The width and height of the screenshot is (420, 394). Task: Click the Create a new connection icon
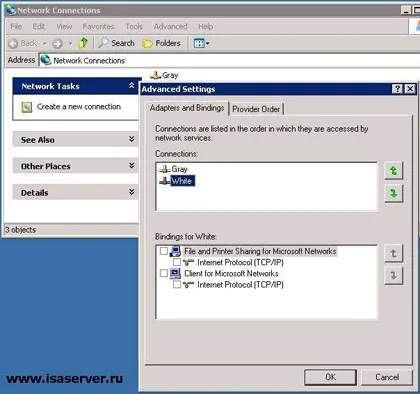point(27,107)
